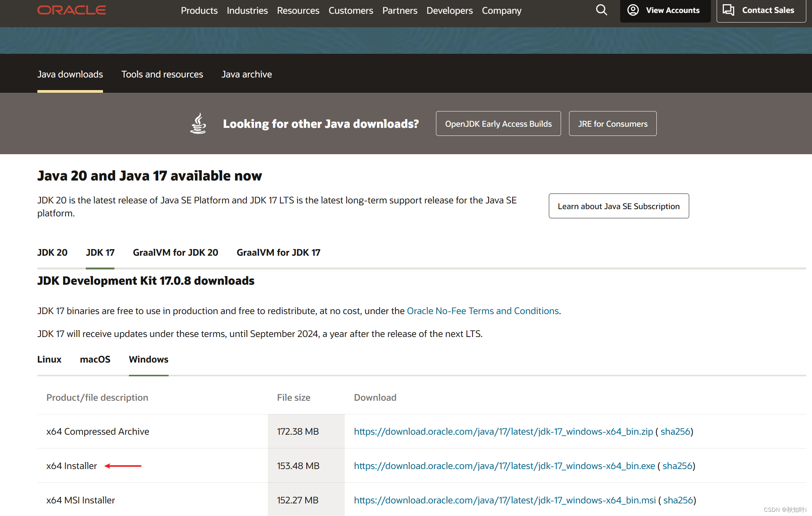Open the Products menu
Viewport: 812px width, 516px height.
click(x=199, y=11)
